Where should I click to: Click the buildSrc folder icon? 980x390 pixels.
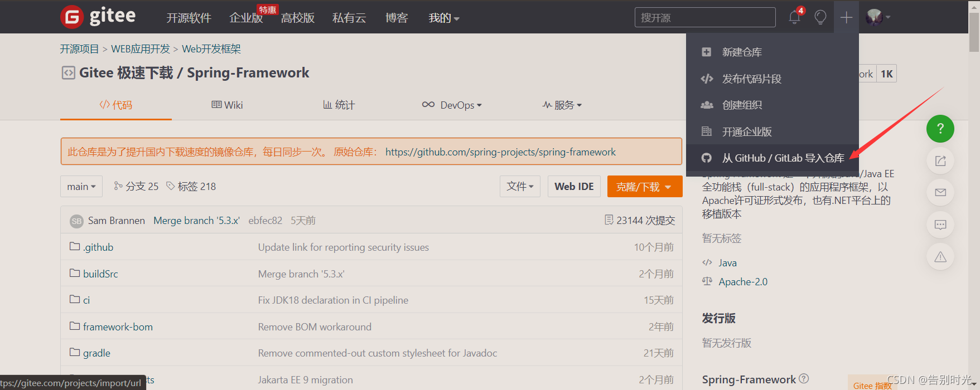pos(75,273)
